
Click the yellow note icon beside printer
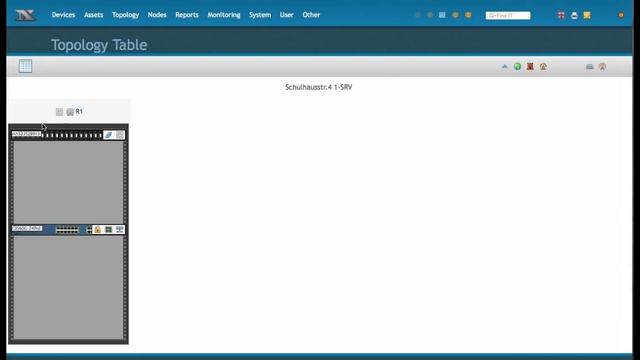tap(587, 16)
